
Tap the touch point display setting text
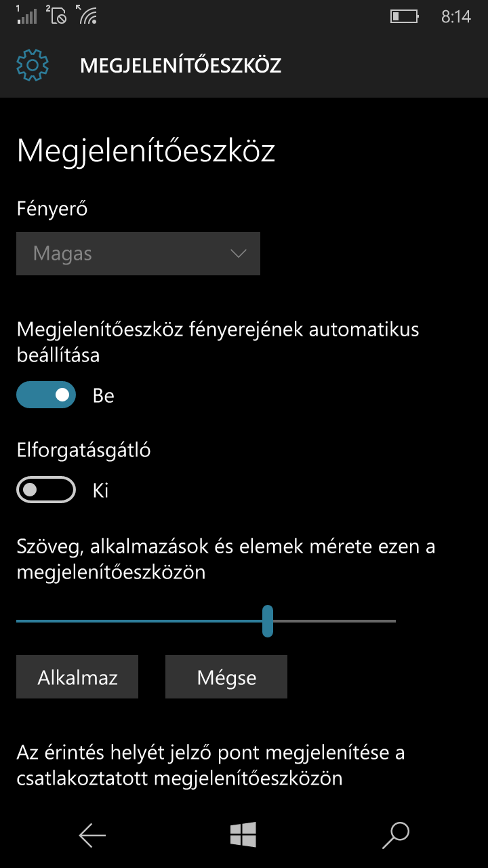211,765
